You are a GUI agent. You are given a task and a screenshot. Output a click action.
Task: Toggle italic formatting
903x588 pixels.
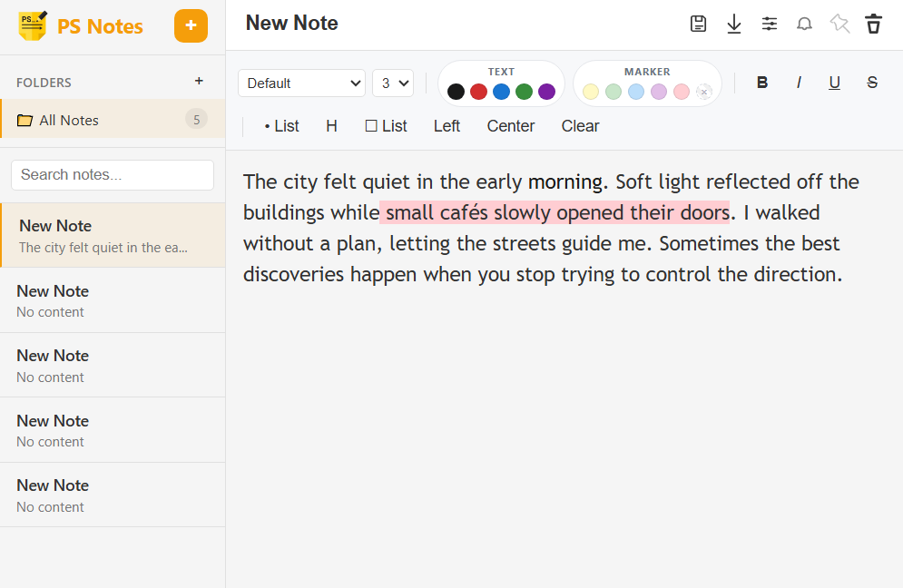(x=799, y=83)
